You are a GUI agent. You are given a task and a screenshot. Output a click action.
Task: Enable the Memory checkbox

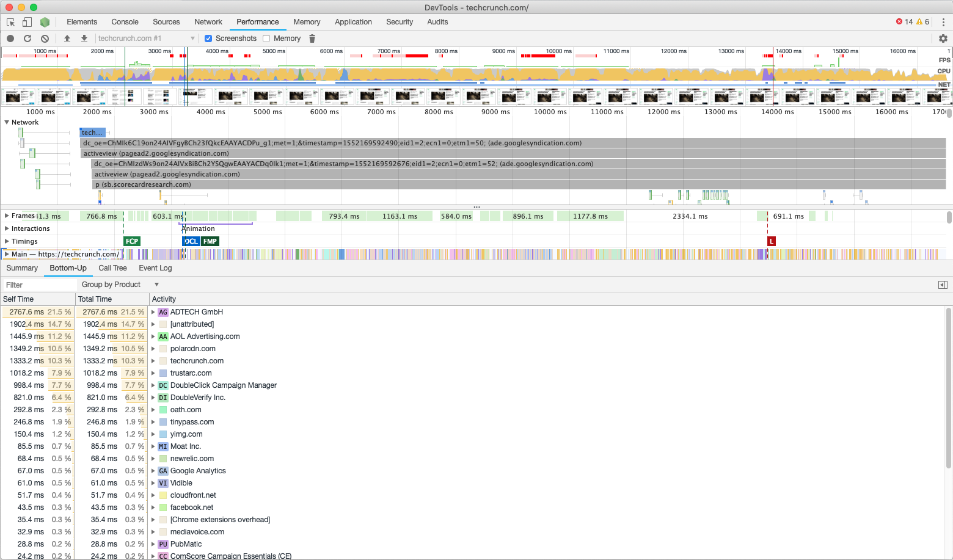click(x=266, y=38)
